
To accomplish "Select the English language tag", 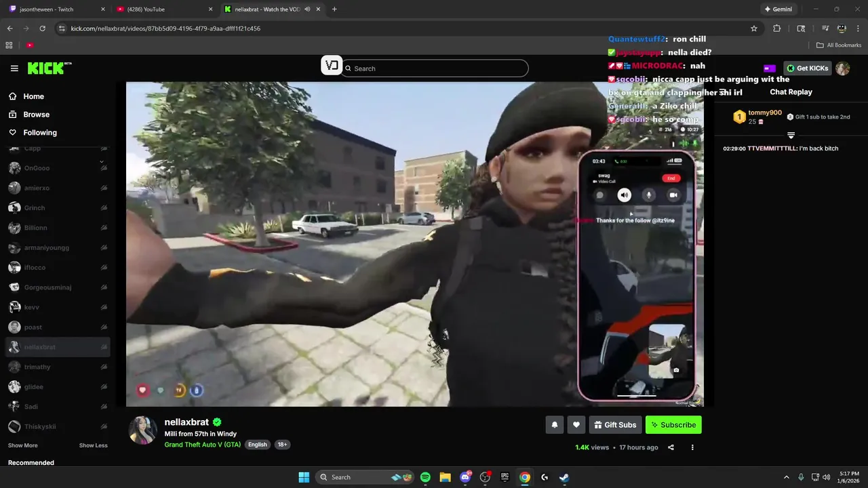I will pyautogui.click(x=257, y=445).
